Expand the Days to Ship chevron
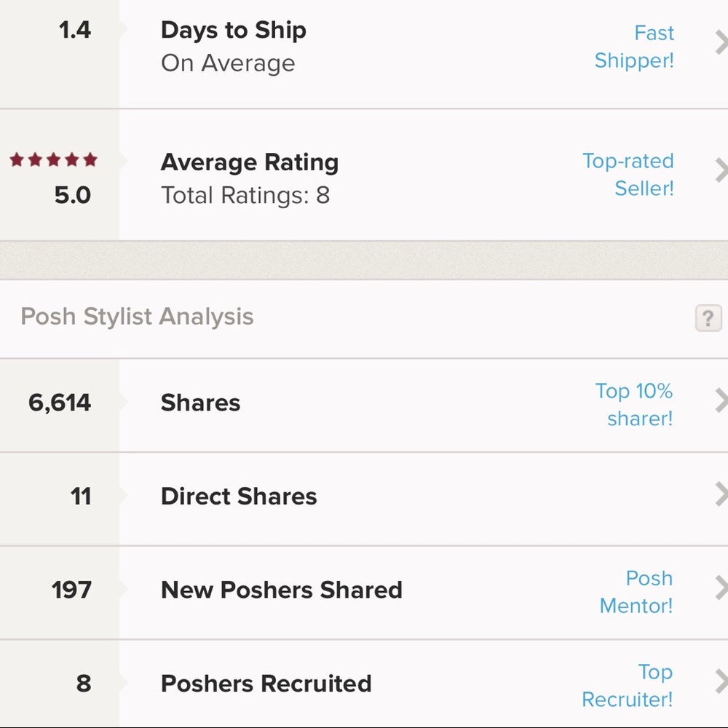 [721, 42]
